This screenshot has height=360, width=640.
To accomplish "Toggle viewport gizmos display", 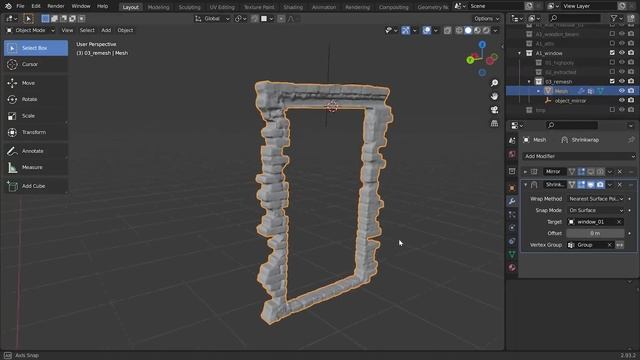I will tap(405, 30).
